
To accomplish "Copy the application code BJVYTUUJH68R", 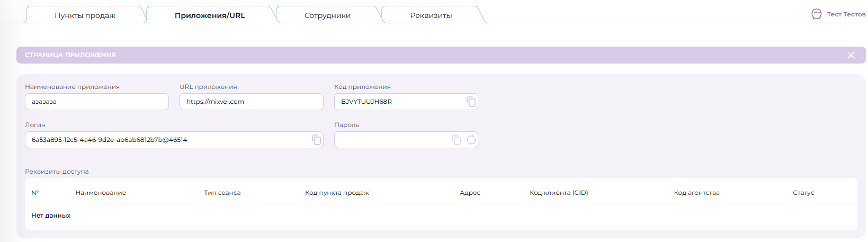I will pyautogui.click(x=471, y=102).
